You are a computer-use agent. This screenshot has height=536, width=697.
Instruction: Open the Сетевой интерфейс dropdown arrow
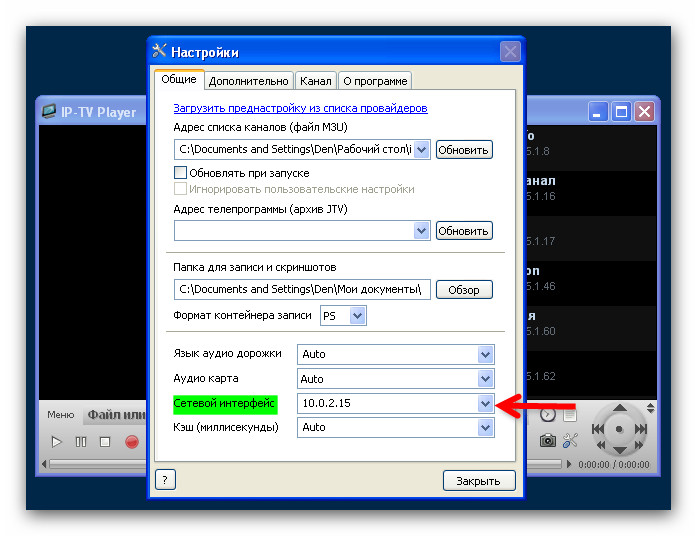pos(485,403)
